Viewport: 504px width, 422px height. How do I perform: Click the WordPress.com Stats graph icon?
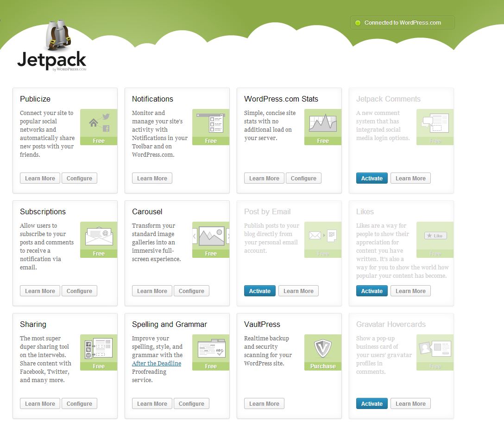click(x=323, y=123)
